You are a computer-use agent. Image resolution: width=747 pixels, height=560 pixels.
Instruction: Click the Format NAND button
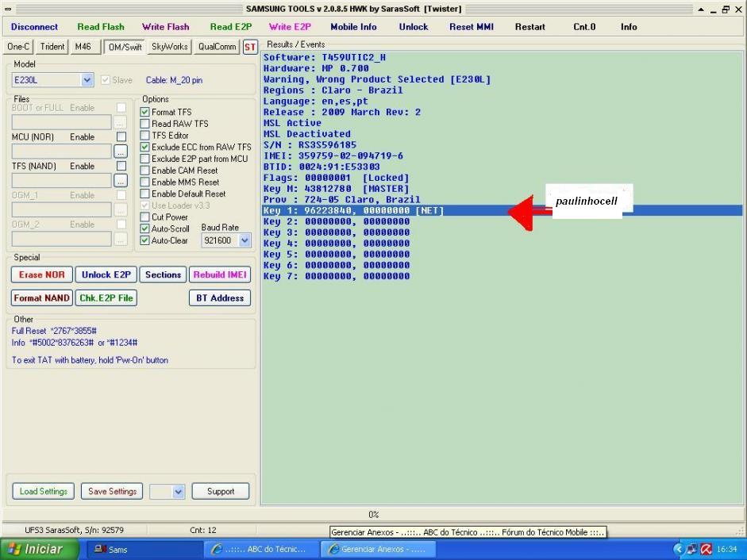pyautogui.click(x=42, y=298)
